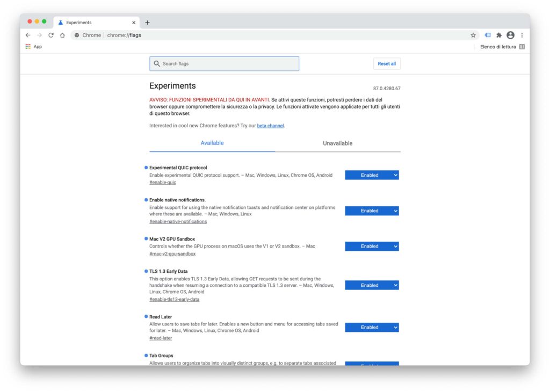Go to the home page icon
Viewport: 550px width, 392px height.
tap(62, 35)
